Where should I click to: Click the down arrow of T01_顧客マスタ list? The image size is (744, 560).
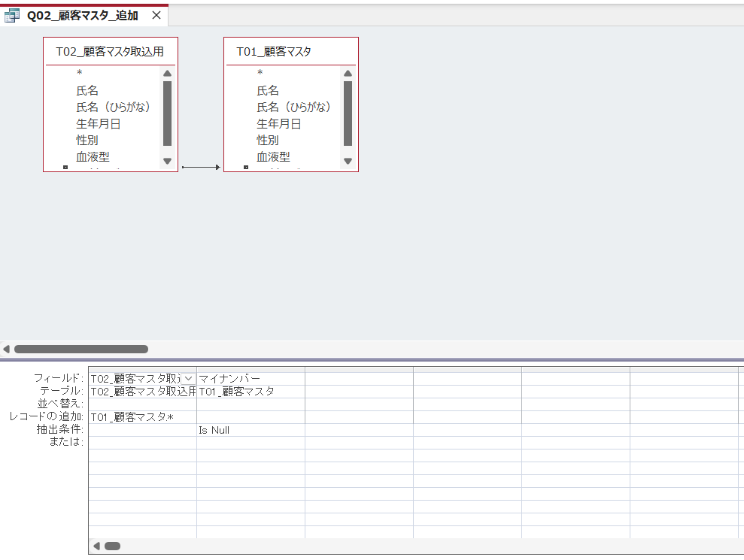[347, 160]
